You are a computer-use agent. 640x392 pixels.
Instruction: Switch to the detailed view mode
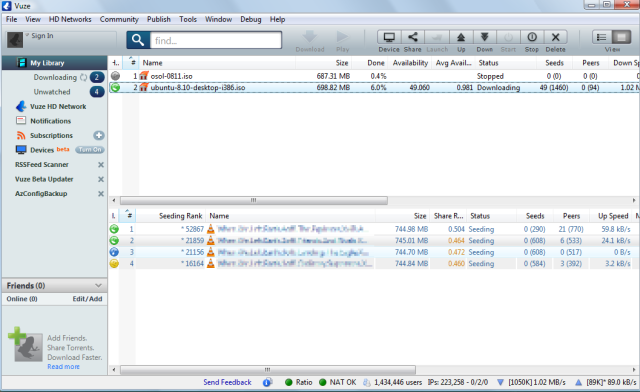pyautogui.click(x=621, y=37)
